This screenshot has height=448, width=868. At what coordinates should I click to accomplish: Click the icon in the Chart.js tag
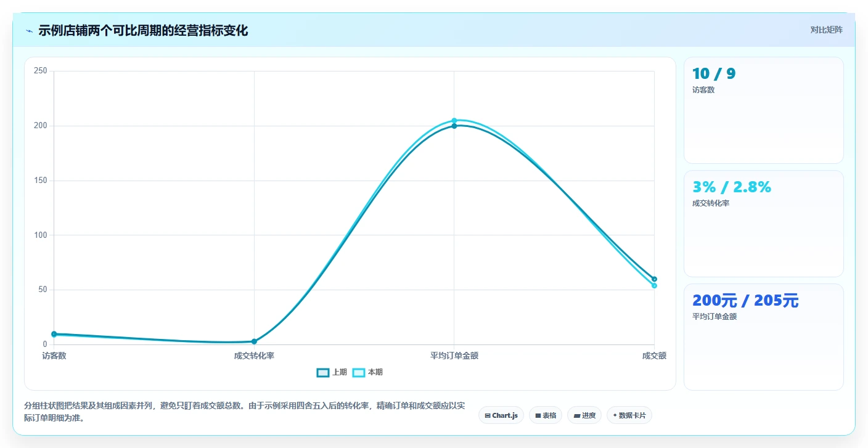point(488,415)
